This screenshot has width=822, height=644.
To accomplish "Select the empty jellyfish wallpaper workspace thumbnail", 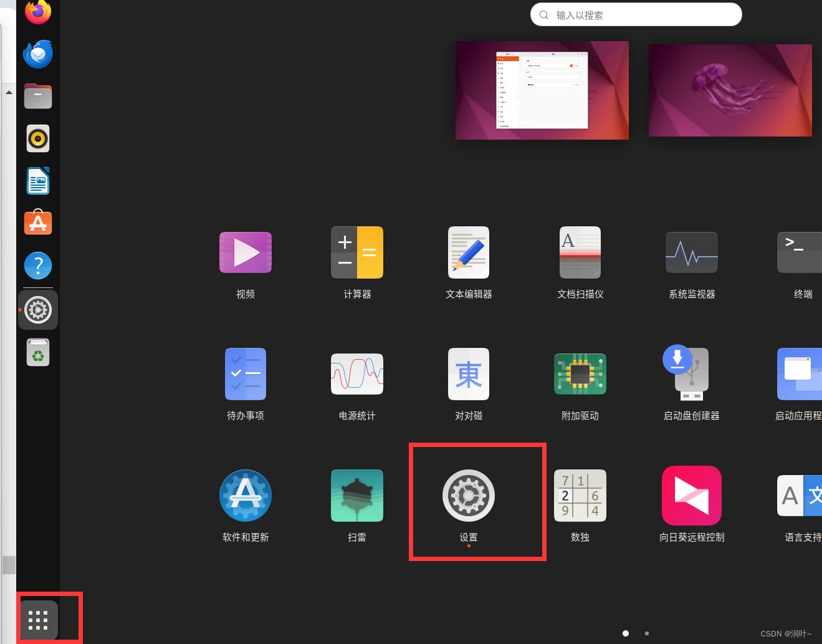I will 730,90.
